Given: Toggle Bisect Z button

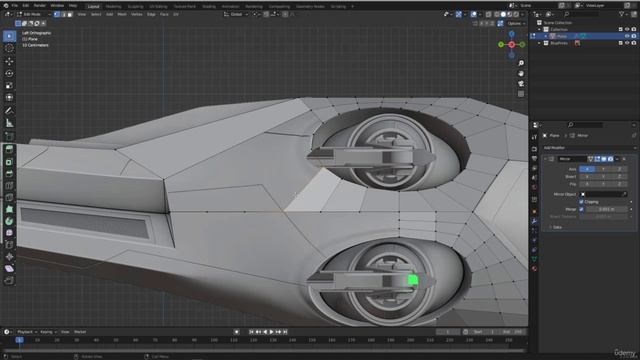Looking at the screenshot, I should point(619,176).
